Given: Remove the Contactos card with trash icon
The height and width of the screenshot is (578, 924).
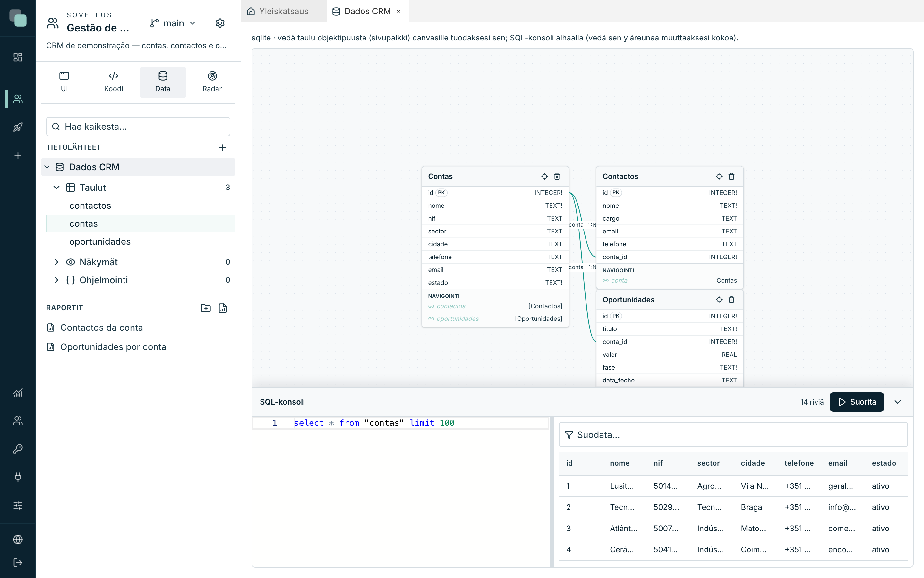Looking at the screenshot, I should (x=732, y=176).
